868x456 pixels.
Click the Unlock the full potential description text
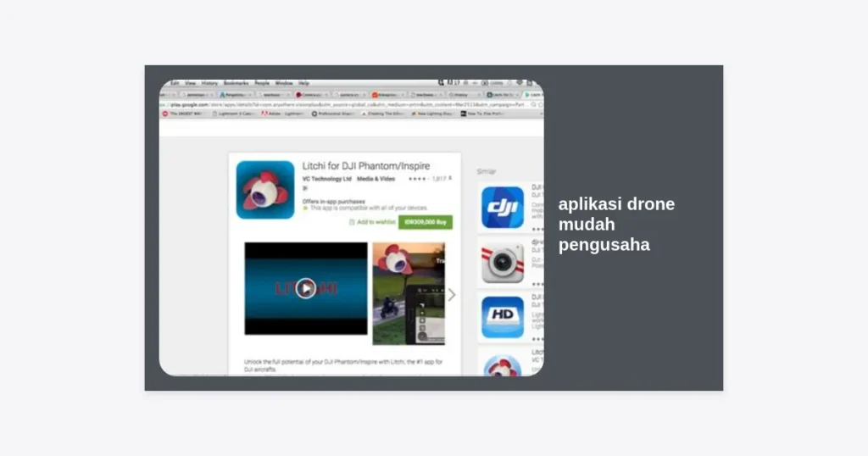(x=343, y=365)
